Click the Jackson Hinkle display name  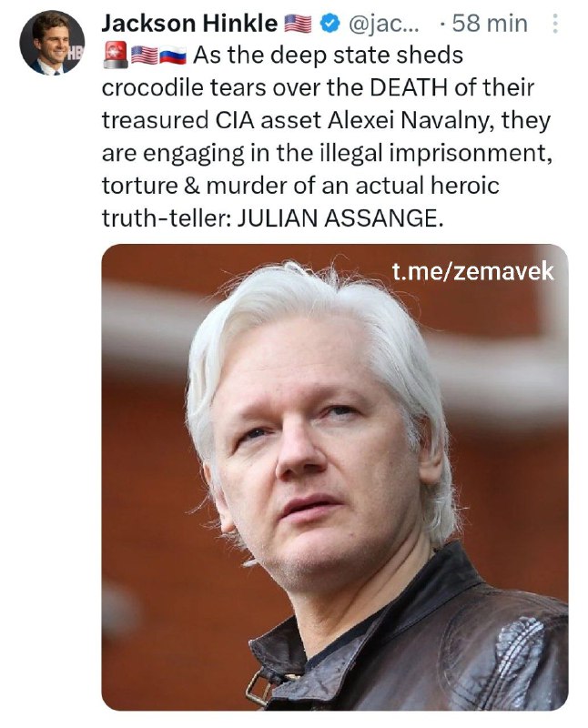189,24
